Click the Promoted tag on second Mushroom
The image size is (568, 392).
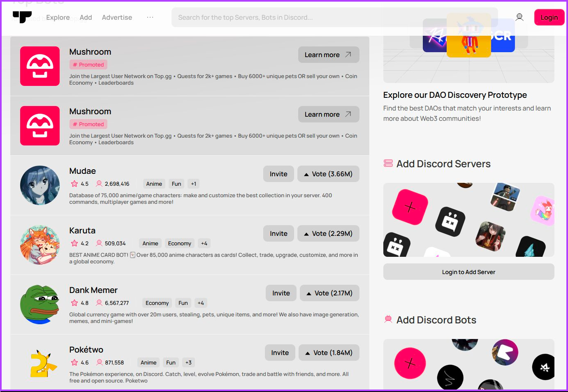click(88, 124)
